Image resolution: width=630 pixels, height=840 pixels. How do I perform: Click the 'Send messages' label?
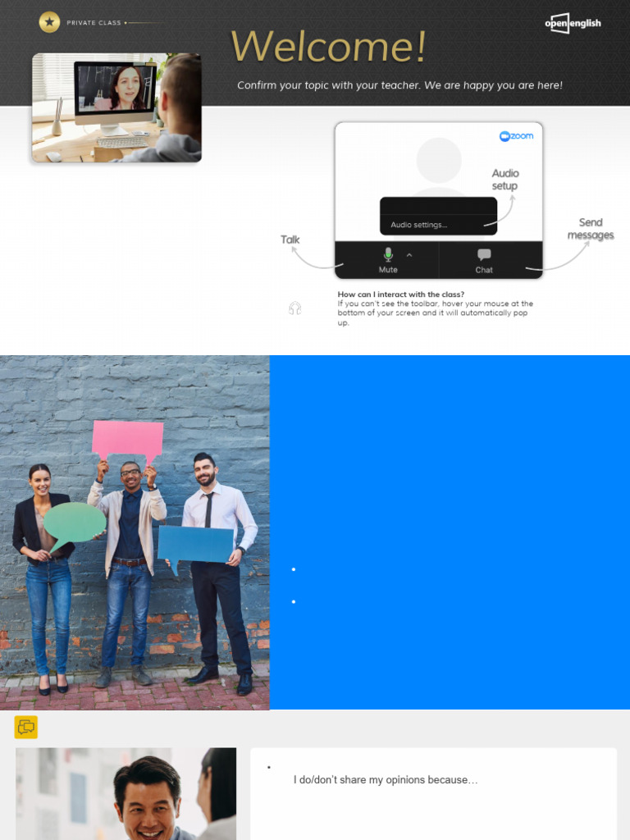[591, 229]
